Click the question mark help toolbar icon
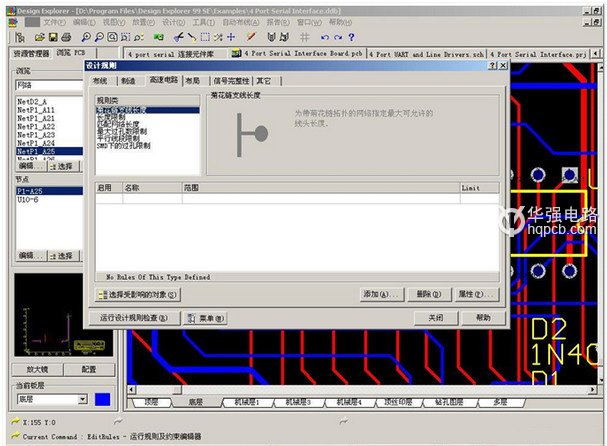607x446 pixels. coord(352,36)
